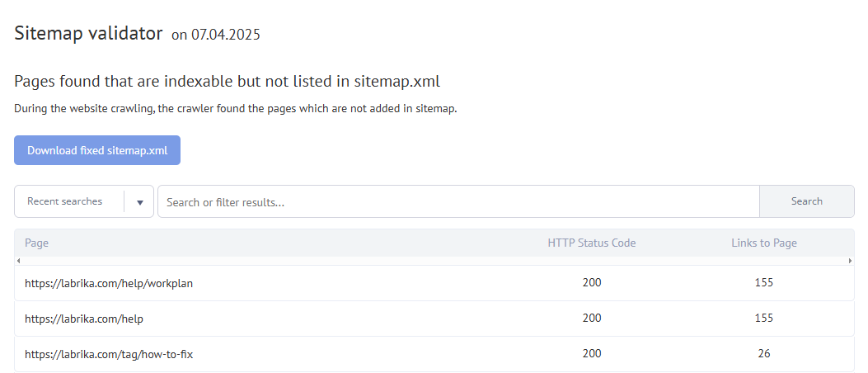Image resolution: width=868 pixels, height=373 pixels.
Task: Click the Search button
Action: coord(806,201)
